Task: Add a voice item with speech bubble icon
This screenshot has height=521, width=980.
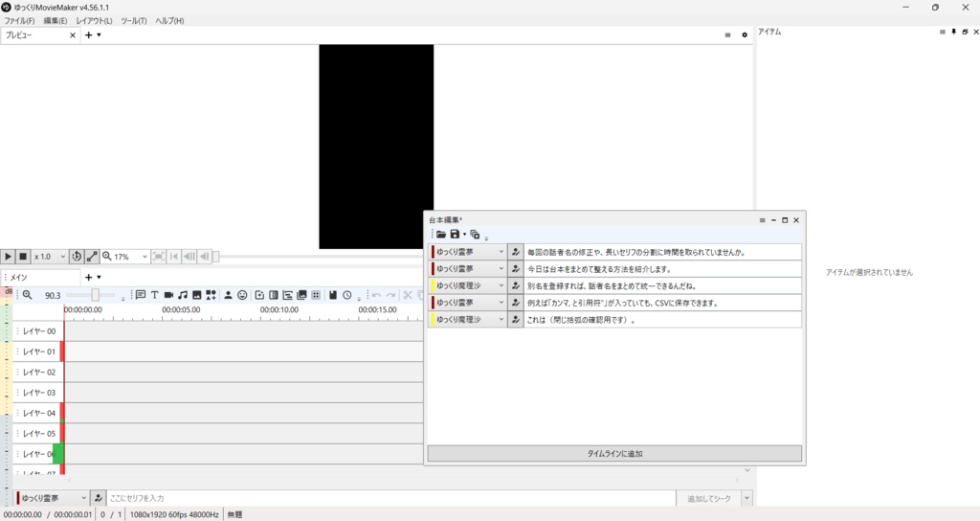Action: (140, 295)
